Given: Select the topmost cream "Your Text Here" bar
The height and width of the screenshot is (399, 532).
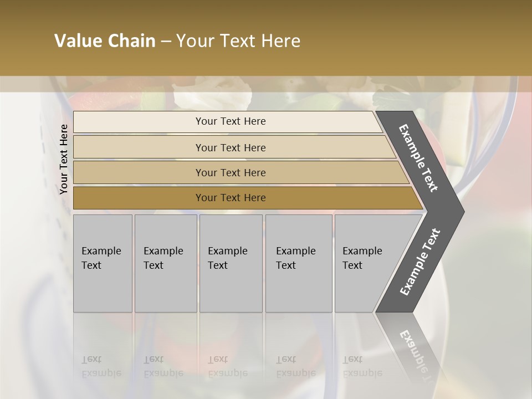Looking at the screenshot, I should point(230,121).
